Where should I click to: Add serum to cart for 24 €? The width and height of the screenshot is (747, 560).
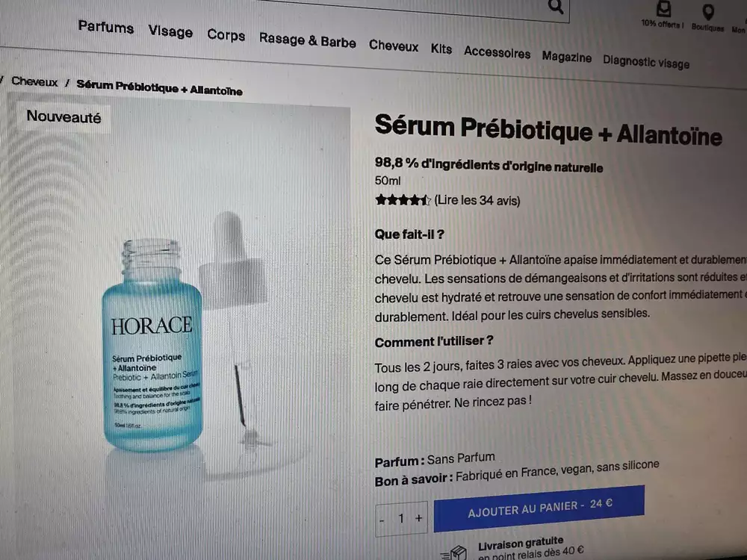539,508
